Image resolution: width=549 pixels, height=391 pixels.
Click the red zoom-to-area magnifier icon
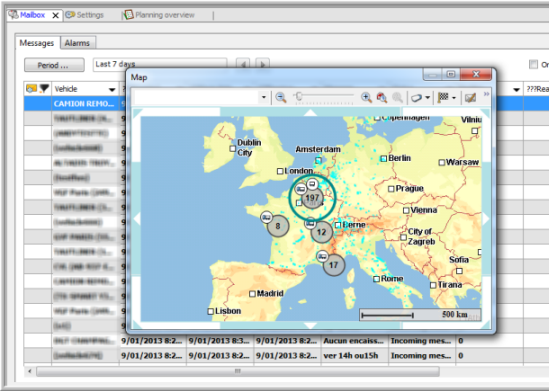tap(382, 98)
